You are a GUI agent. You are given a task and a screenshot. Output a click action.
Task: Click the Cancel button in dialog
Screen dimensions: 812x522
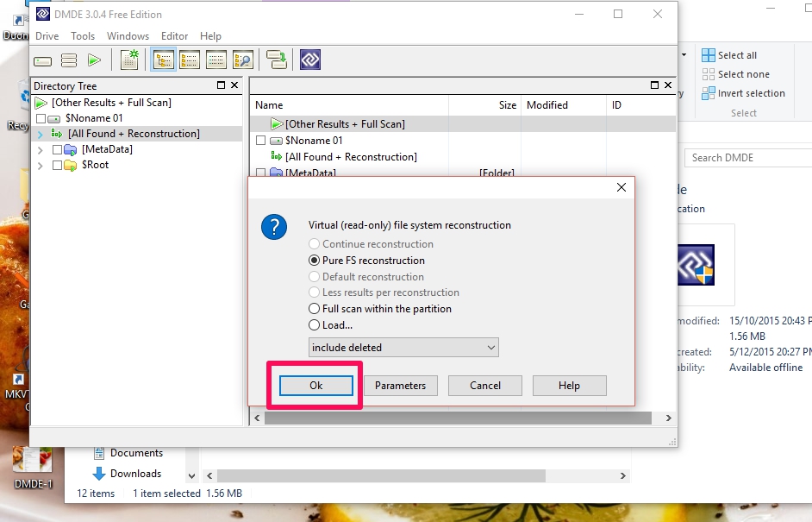485,386
